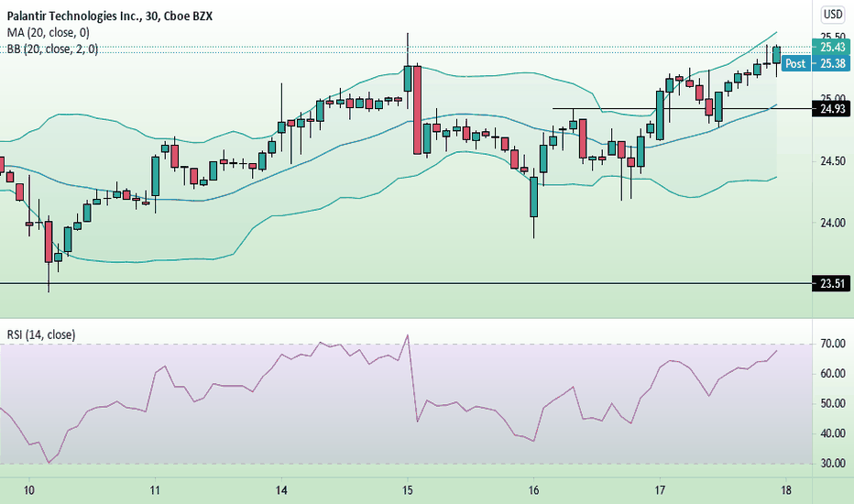Click the 60.00 RSI axis value
Viewport: 854px width, 504px height.
833,374
